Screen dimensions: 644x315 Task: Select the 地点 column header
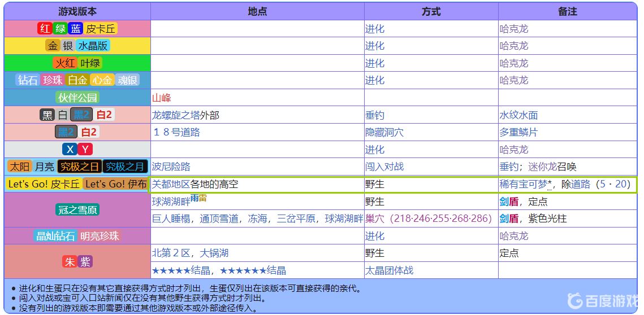257,11
